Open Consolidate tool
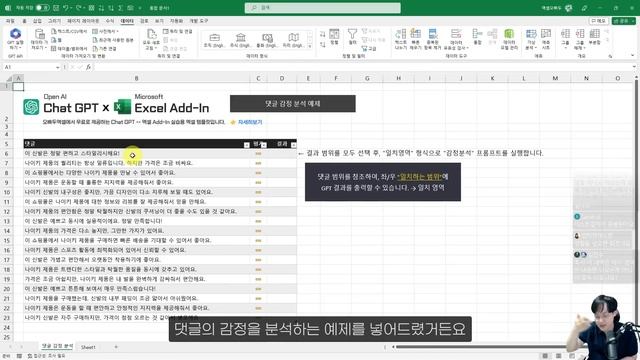The width and height of the screenshot is (640, 360). (477, 37)
